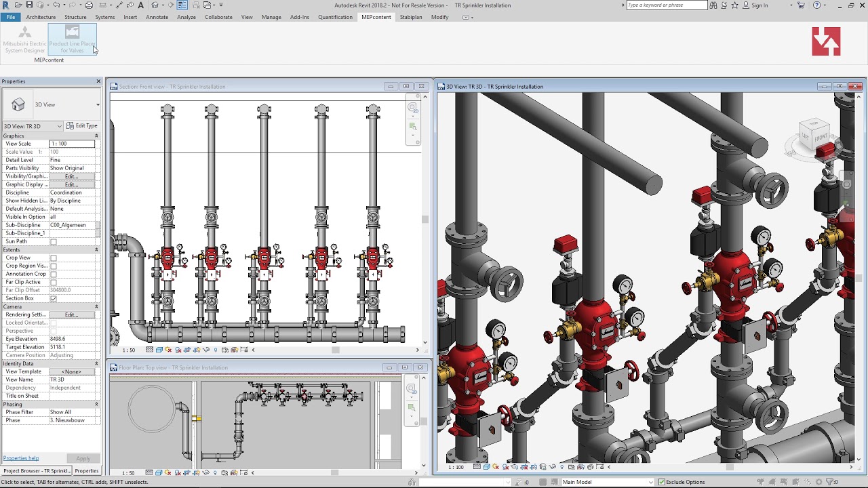Launch Mitsubishi Electric System Designer
The width and height of the screenshot is (868, 488).
coord(25,40)
